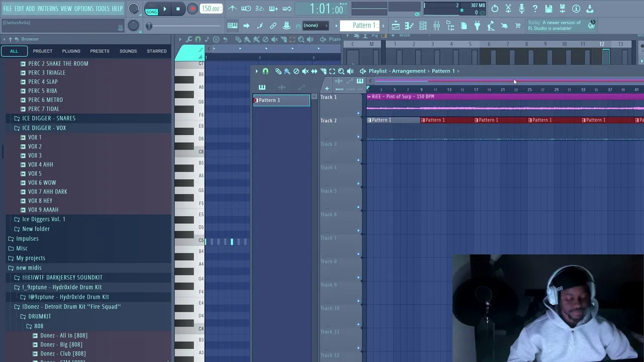The width and height of the screenshot is (644, 362).
Task: Mute Track 2 using its dot toggle
Action: [x=358, y=136]
